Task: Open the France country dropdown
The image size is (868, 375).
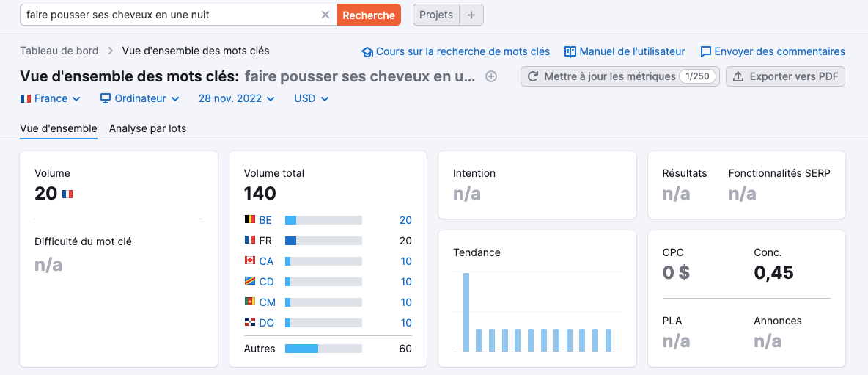Action: 51,98
